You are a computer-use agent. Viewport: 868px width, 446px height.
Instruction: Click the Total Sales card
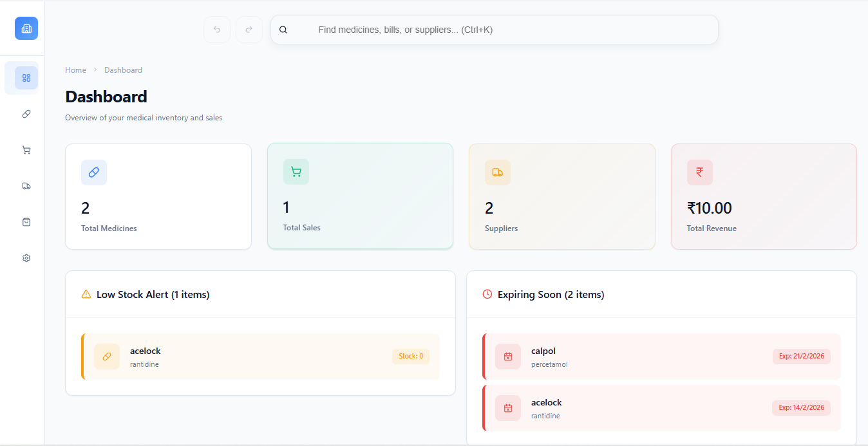click(x=360, y=196)
